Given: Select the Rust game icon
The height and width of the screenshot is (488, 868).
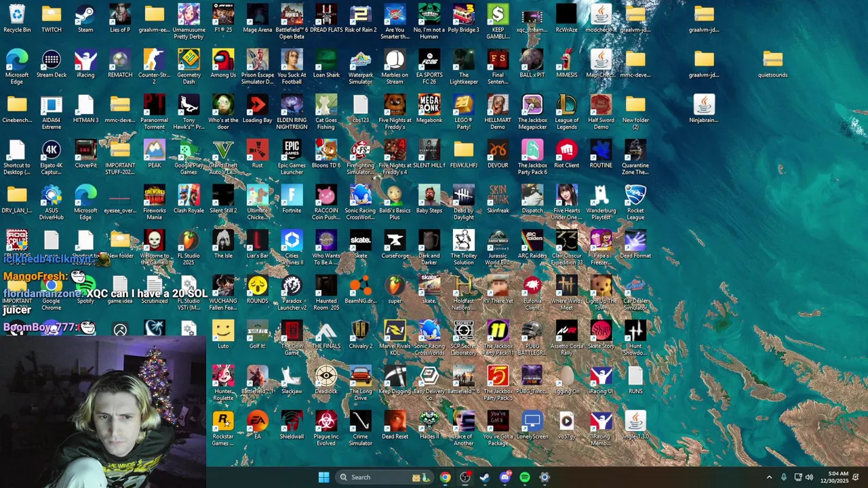Looking at the screenshot, I should [x=258, y=154].
